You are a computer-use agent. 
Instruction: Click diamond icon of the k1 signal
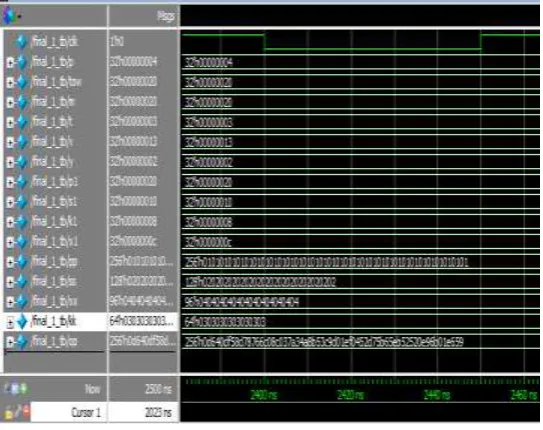tap(22, 222)
